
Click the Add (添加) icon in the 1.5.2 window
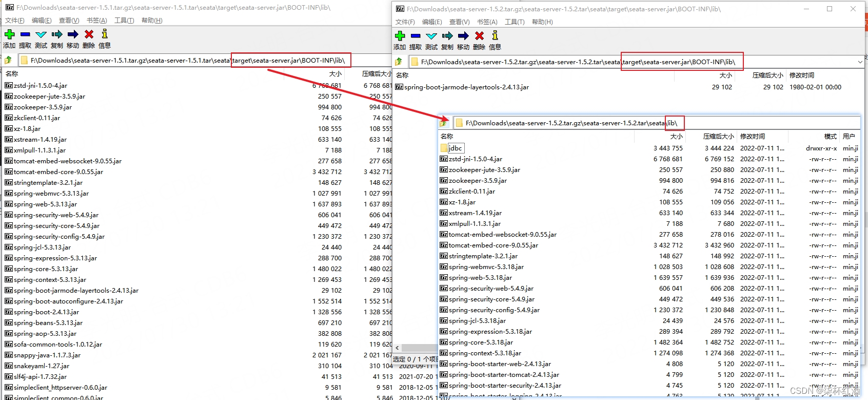(x=400, y=36)
